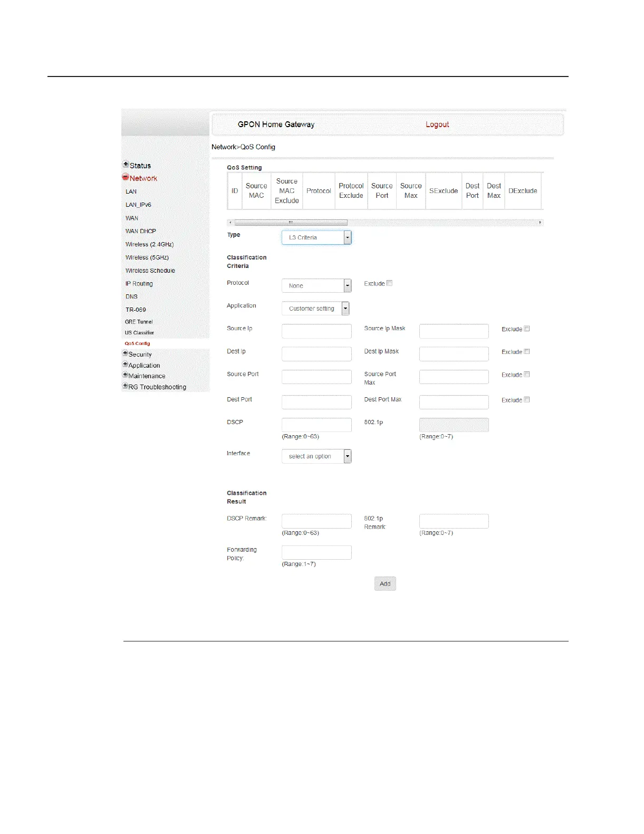Expand the Status menu plus icon
The height and width of the screenshot is (834, 644).
pos(126,164)
